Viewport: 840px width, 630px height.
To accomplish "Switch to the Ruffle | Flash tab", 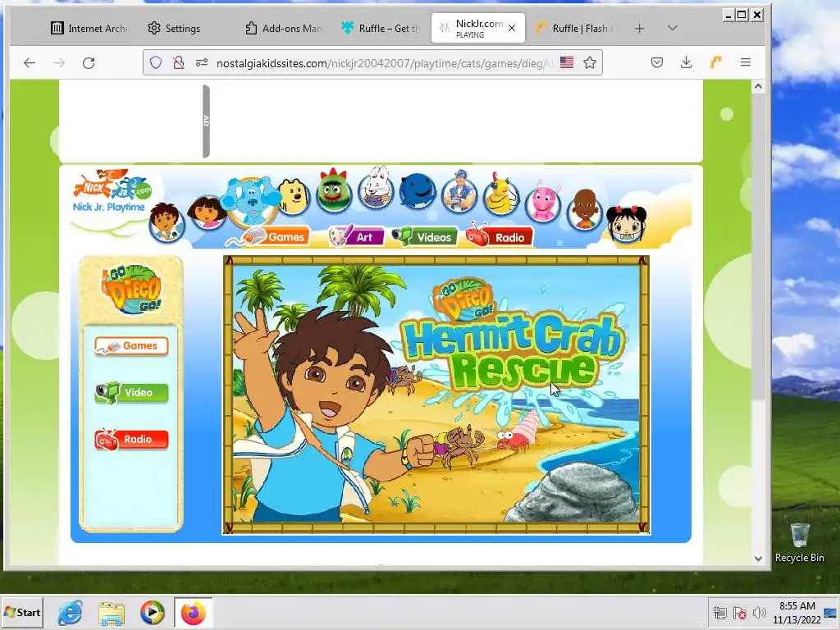I will [x=575, y=29].
